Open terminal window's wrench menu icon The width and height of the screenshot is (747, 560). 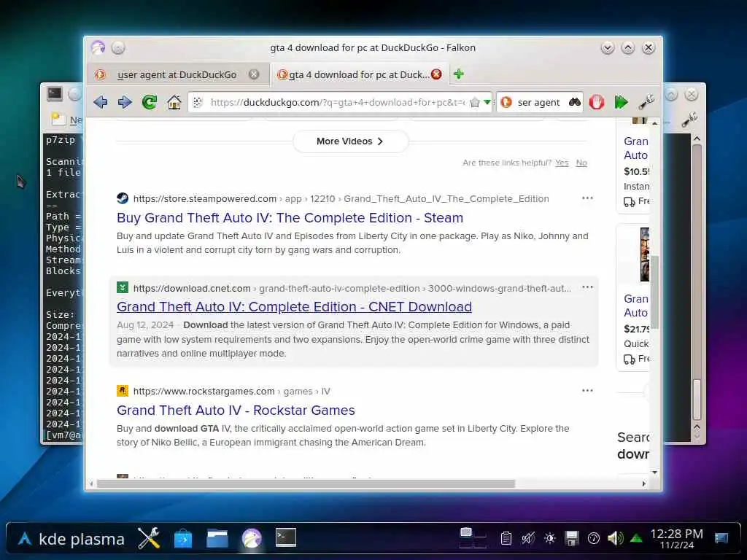pyautogui.click(x=689, y=119)
